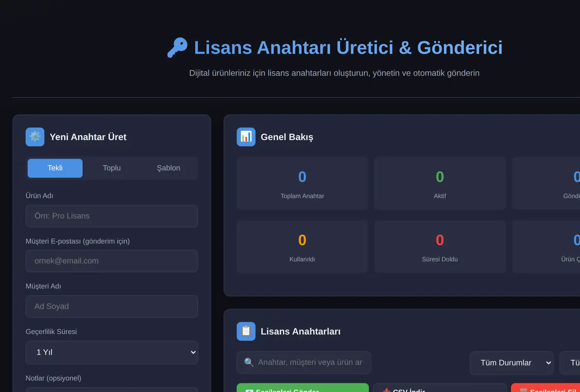Click the chart icon beside Genel Bakış
The height and width of the screenshot is (392, 580).
(x=246, y=137)
